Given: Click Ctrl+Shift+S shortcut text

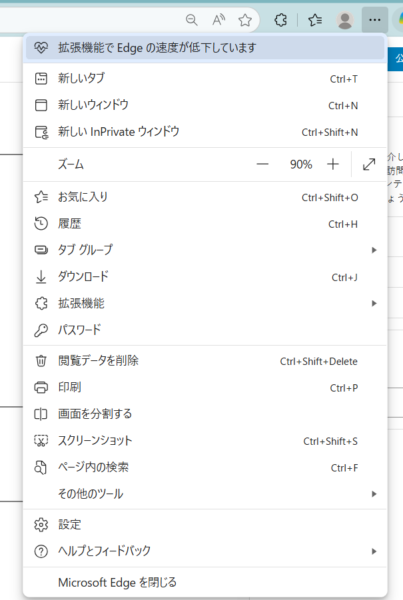Looking at the screenshot, I should pos(331,441).
